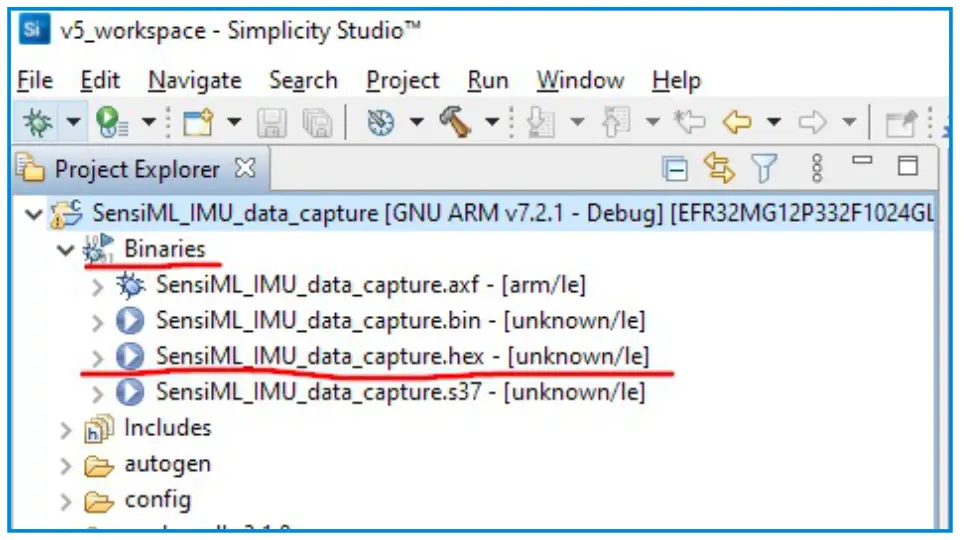Select the Includes tree item

(167, 427)
